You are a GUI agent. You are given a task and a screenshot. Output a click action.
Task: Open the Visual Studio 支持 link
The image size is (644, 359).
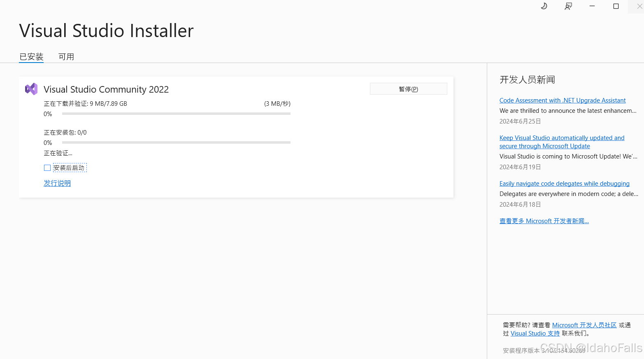pos(535,333)
